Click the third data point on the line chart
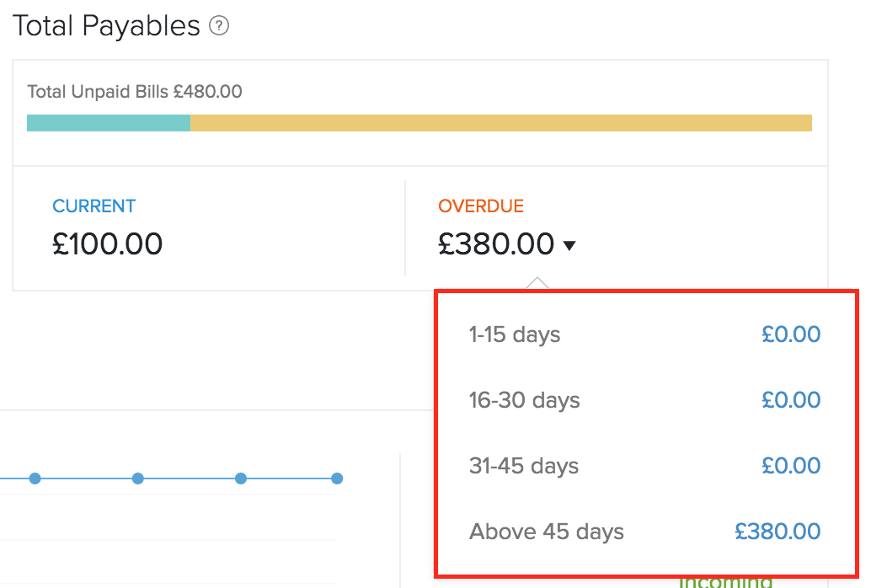 coord(241,478)
